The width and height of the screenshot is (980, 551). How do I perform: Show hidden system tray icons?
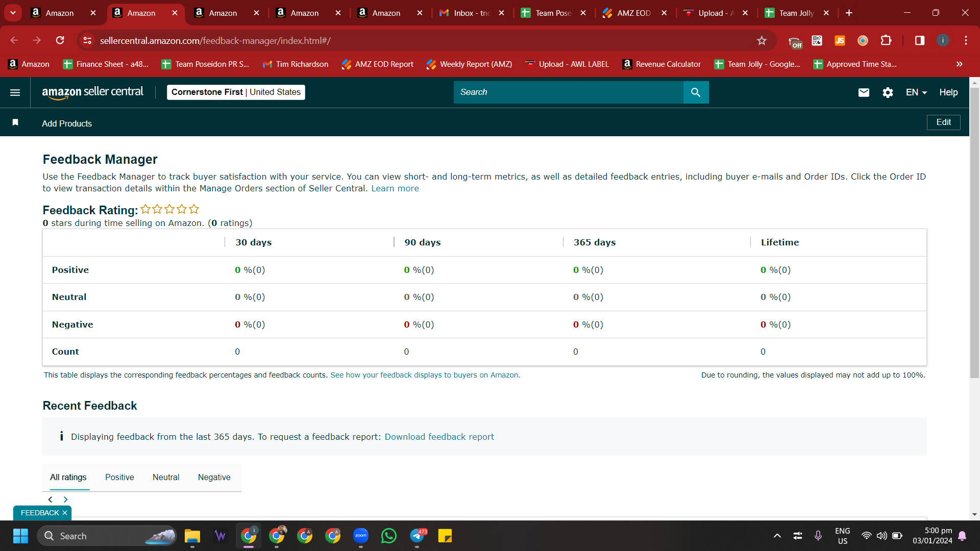777,536
